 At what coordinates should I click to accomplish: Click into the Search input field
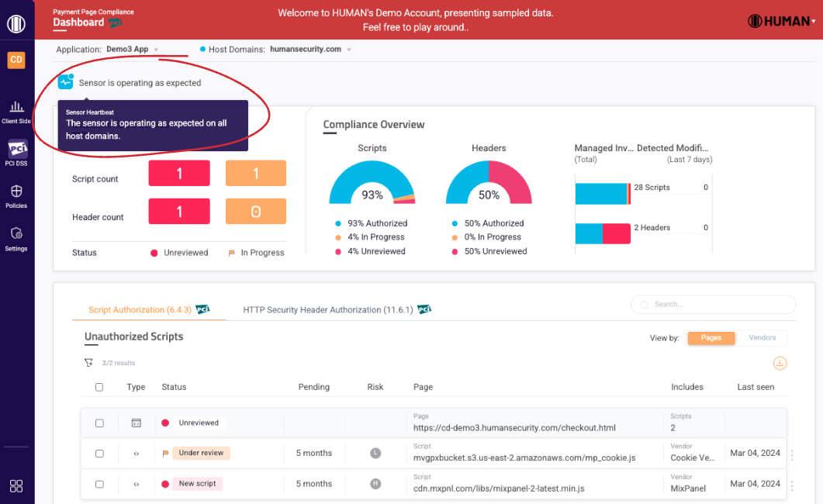pyautogui.click(x=714, y=305)
